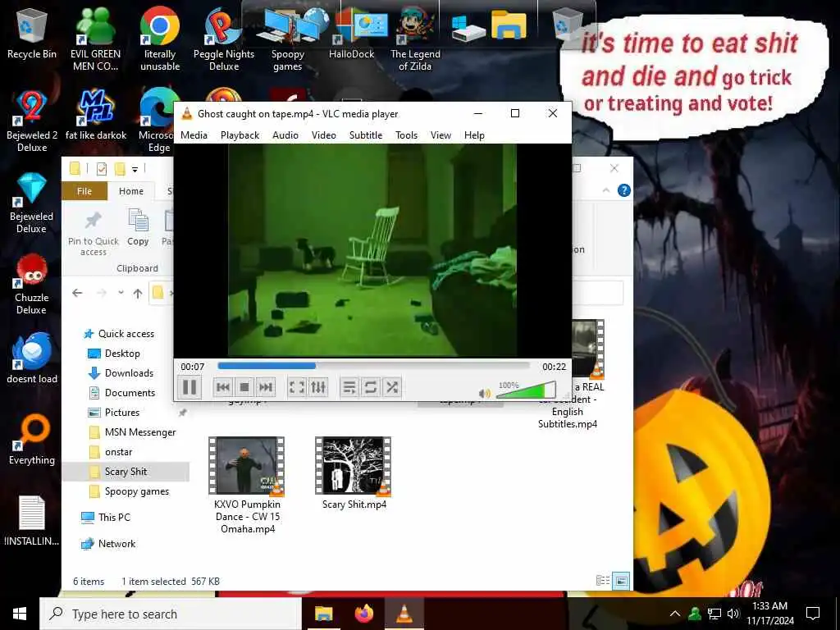Select KXVO Pumpkin Dance video thumbnail

point(246,466)
